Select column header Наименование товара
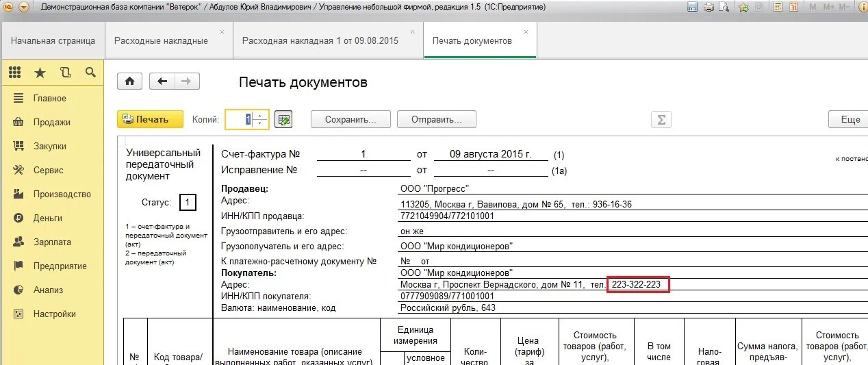 click(x=296, y=356)
